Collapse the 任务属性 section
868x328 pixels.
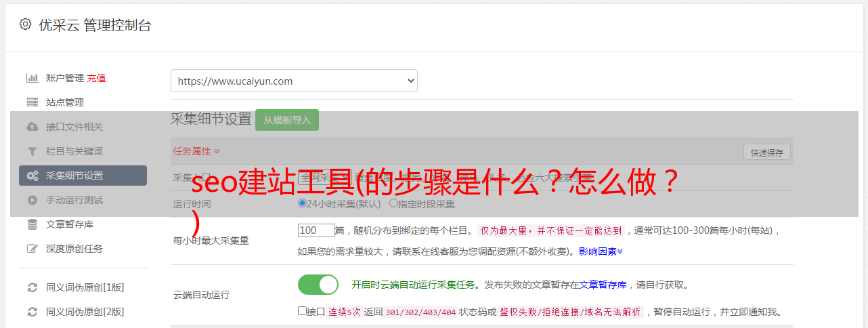point(196,151)
